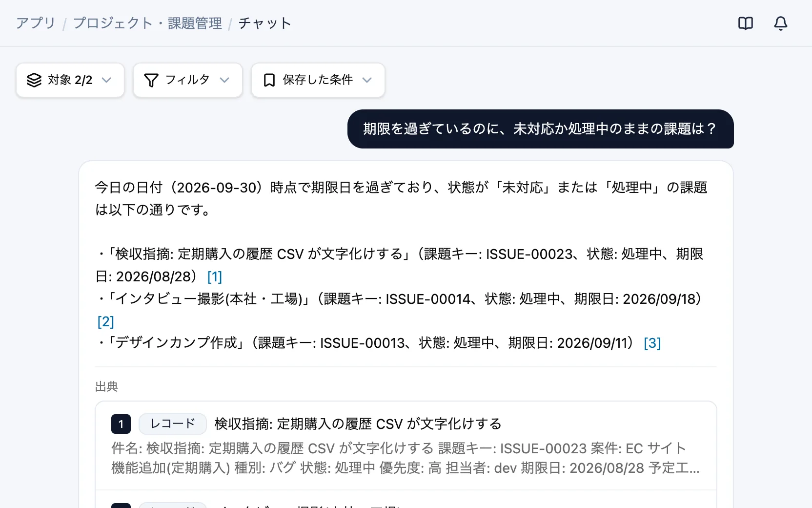
Task: Click the answer line with ISSUE-00014
Action: click(399, 310)
